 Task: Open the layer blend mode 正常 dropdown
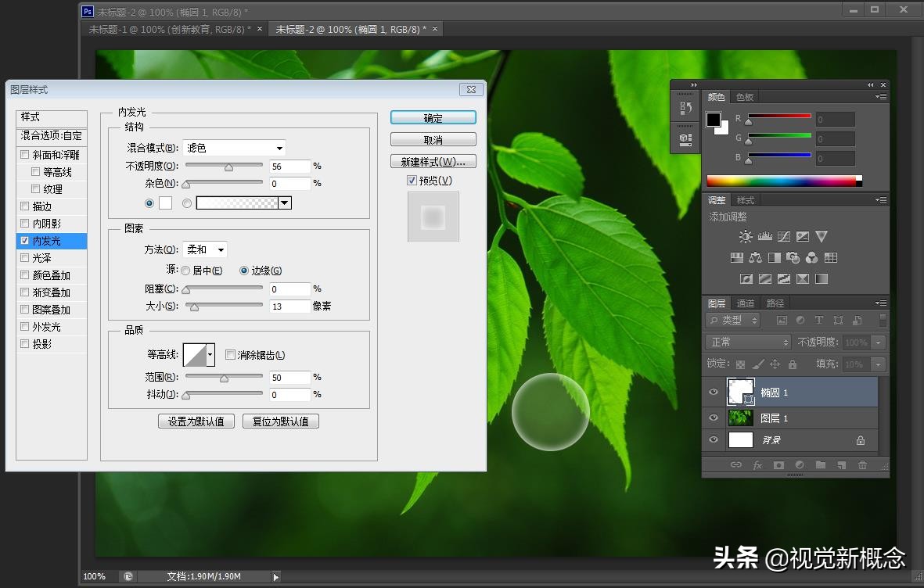748,342
